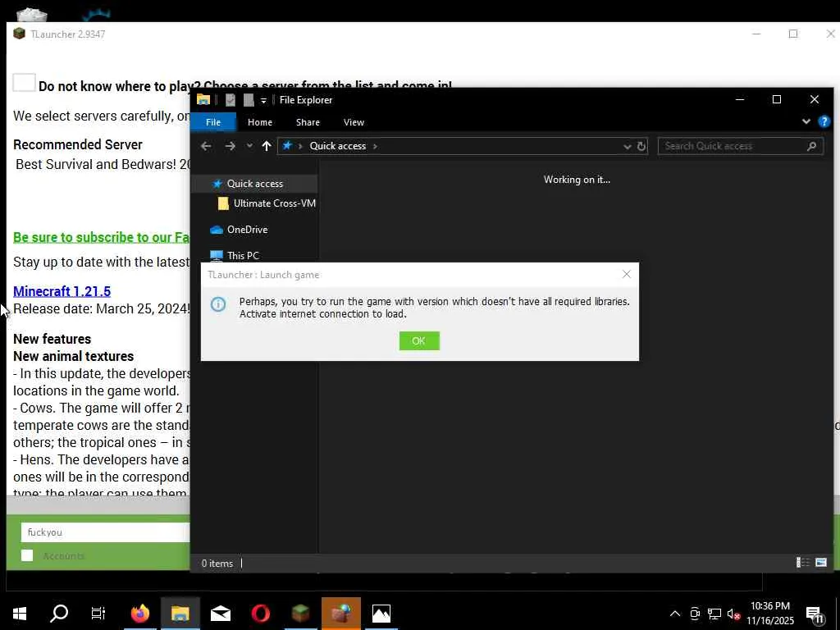Image resolution: width=840 pixels, height=630 pixels.
Task: Click OK in TLauncher Launch game dialog
Action: (x=419, y=340)
